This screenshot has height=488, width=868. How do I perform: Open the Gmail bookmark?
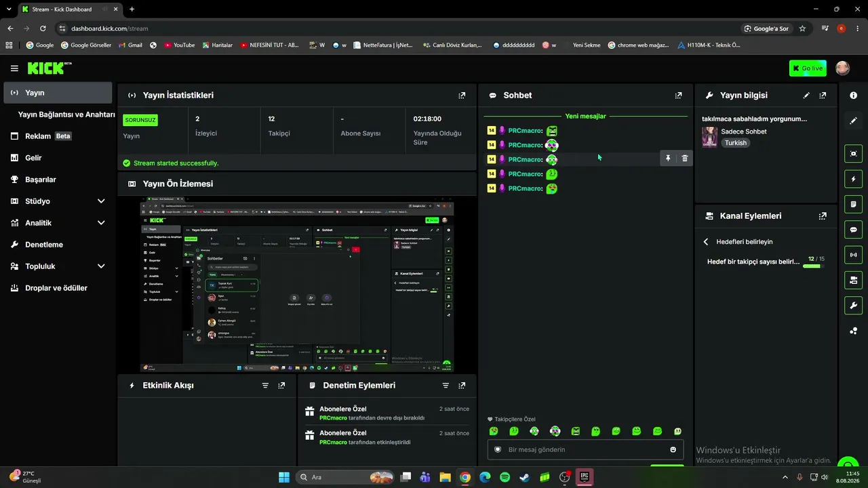point(130,45)
